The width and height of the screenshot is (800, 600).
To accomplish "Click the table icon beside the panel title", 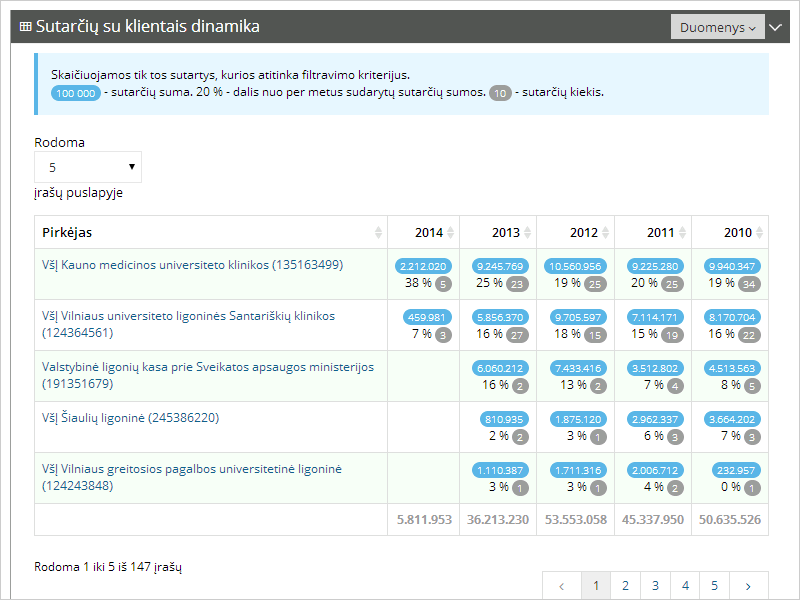I will click(25, 27).
